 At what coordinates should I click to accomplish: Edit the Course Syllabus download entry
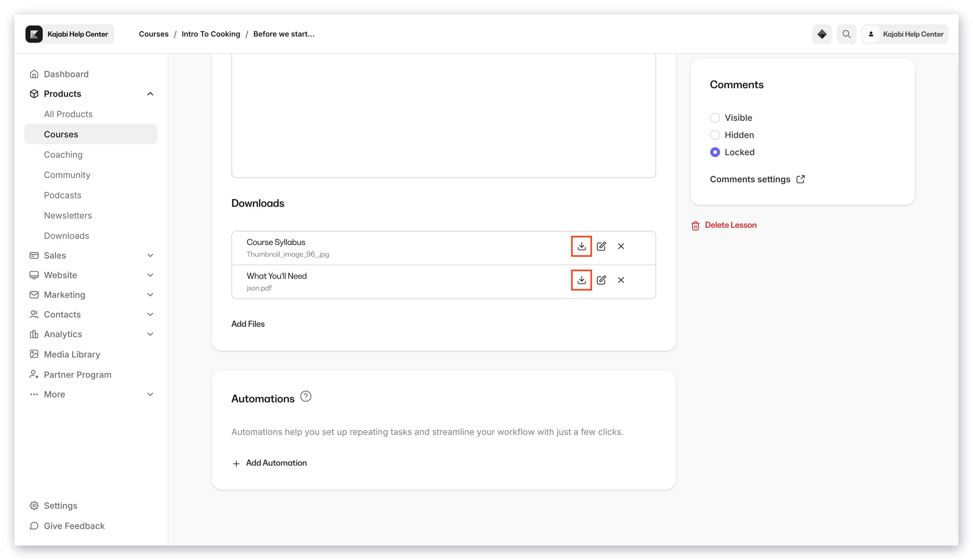coord(601,246)
